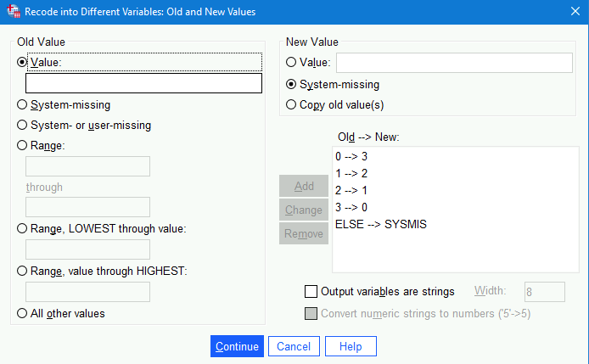Click the LOWEST through value input field
The width and height of the screenshot is (589, 364).
point(88,249)
